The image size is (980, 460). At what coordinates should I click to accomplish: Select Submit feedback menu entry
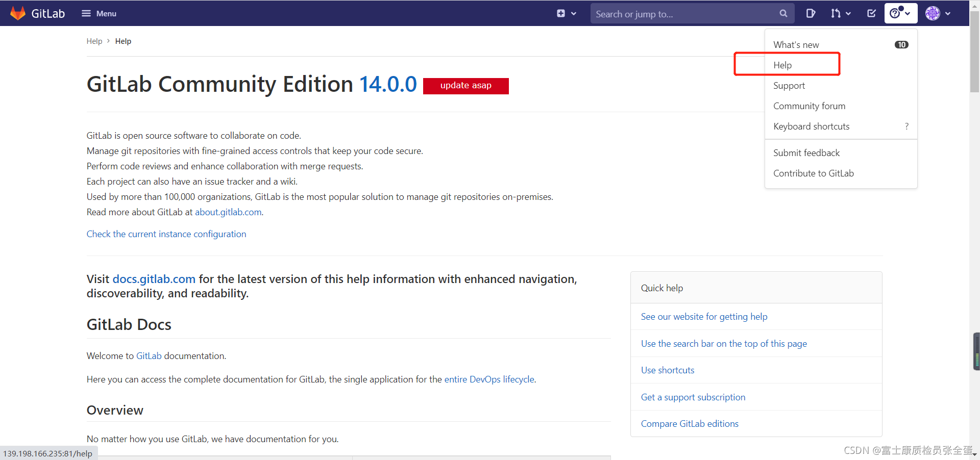(x=841, y=153)
